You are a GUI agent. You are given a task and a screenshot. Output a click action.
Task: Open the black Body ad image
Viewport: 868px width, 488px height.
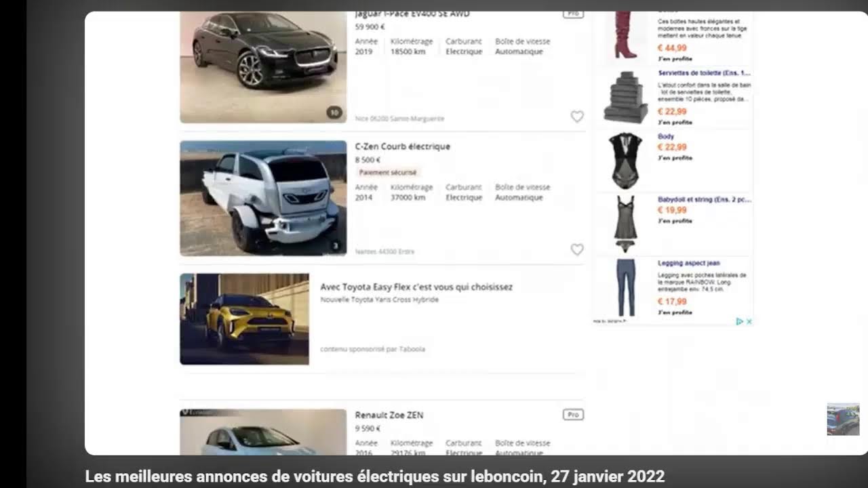[625, 160]
